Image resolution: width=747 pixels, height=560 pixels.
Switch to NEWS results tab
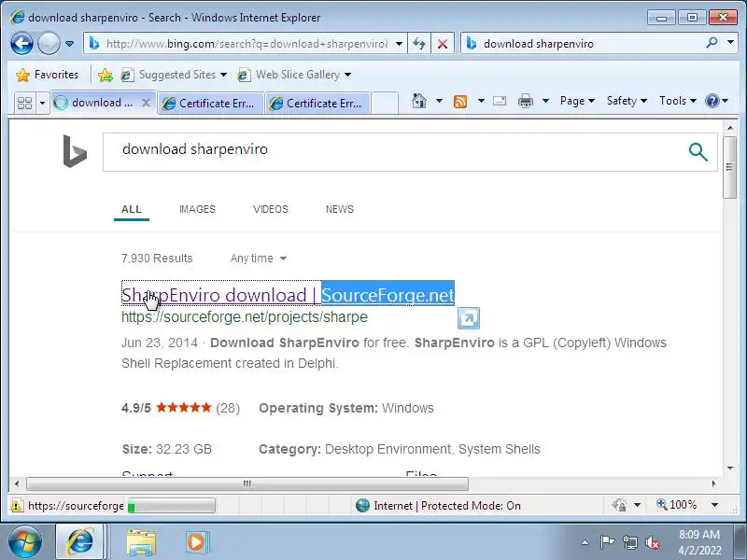pyautogui.click(x=340, y=209)
